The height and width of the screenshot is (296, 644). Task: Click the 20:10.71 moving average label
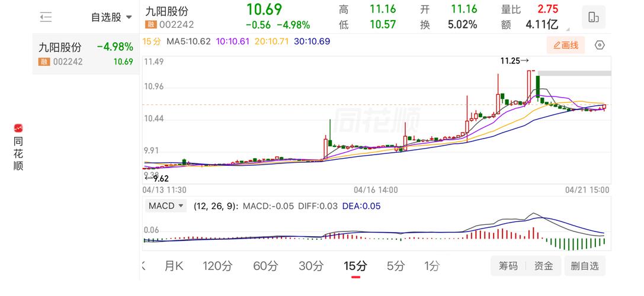[272, 41]
